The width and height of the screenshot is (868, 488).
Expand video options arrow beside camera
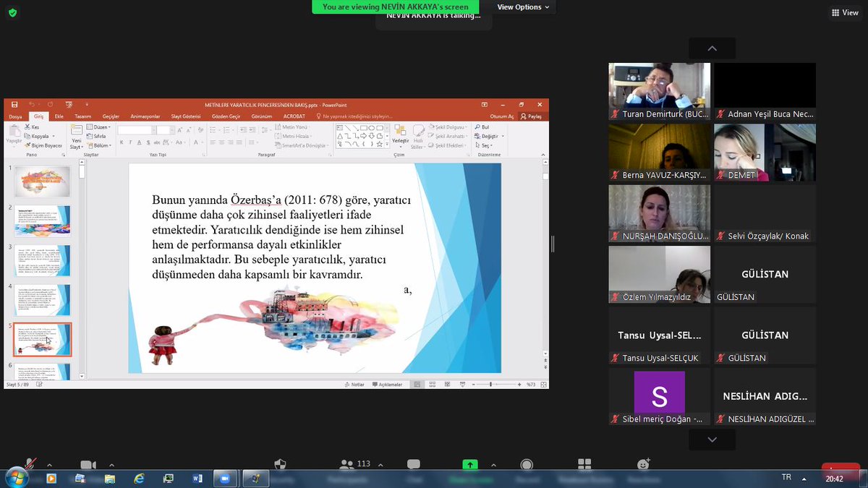point(111,465)
